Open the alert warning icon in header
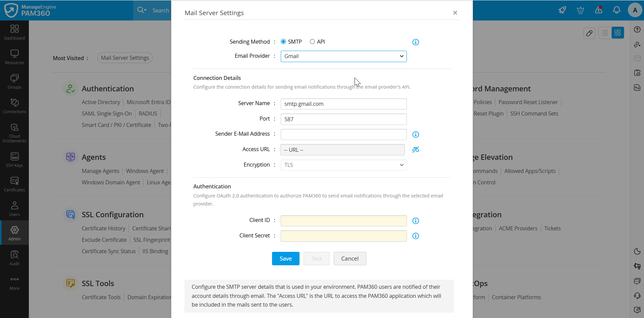The image size is (644, 318). (x=599, y=10)
